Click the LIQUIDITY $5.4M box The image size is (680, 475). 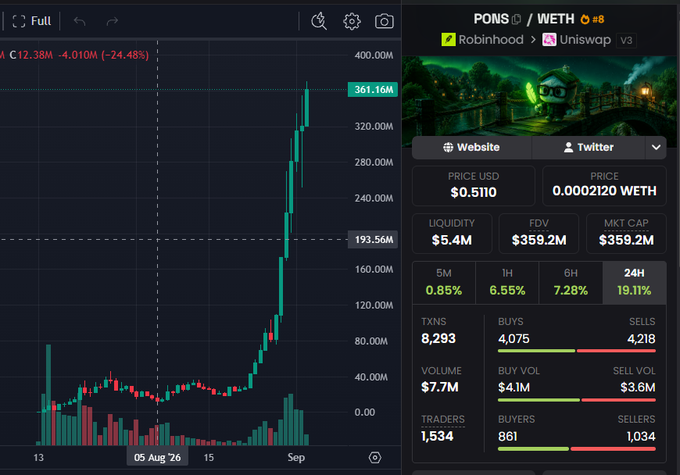pos(452,233)
